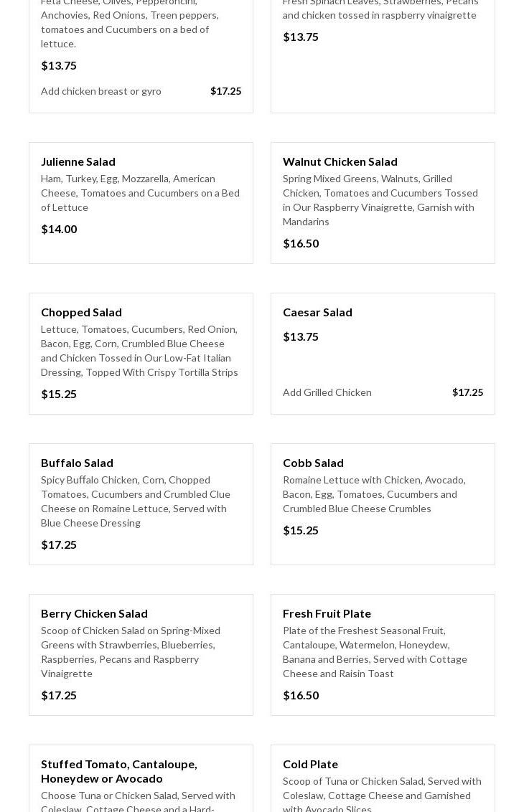Click the Chopped Salad heading

click(x=81, y=312)
